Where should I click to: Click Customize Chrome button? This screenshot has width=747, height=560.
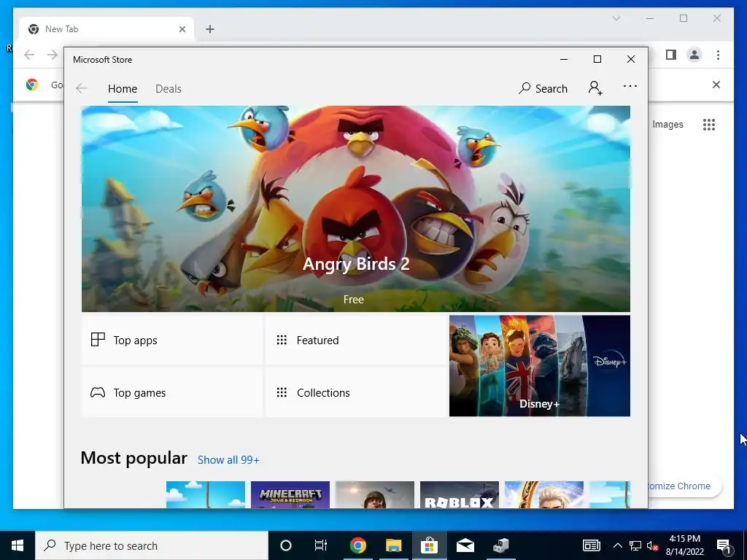[x=684, y=486]
